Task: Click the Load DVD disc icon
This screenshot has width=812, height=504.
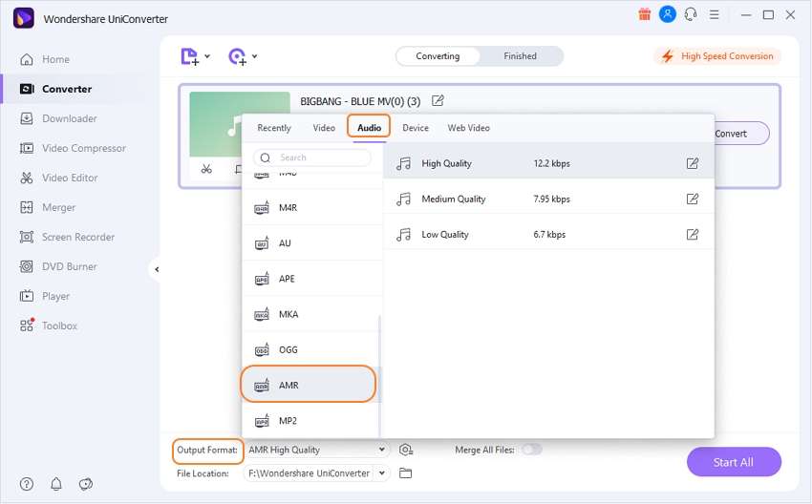Action: (238, 56)
